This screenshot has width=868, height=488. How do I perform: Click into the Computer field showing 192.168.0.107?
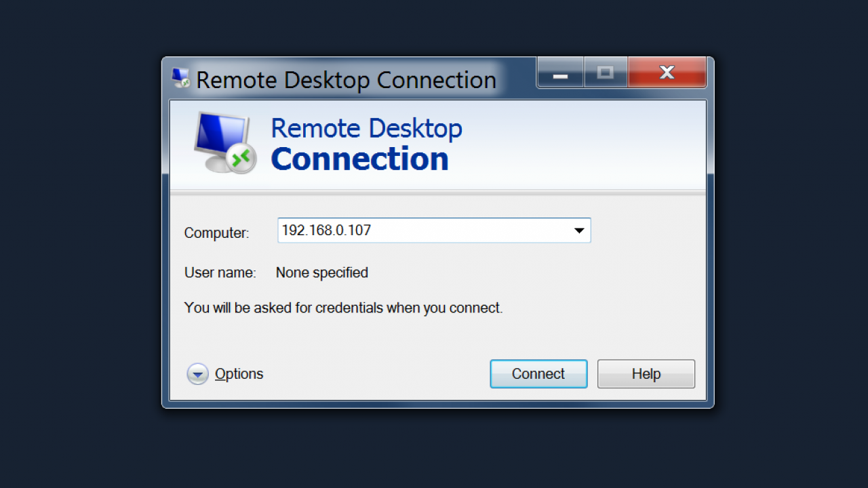(x=434, y=230)
